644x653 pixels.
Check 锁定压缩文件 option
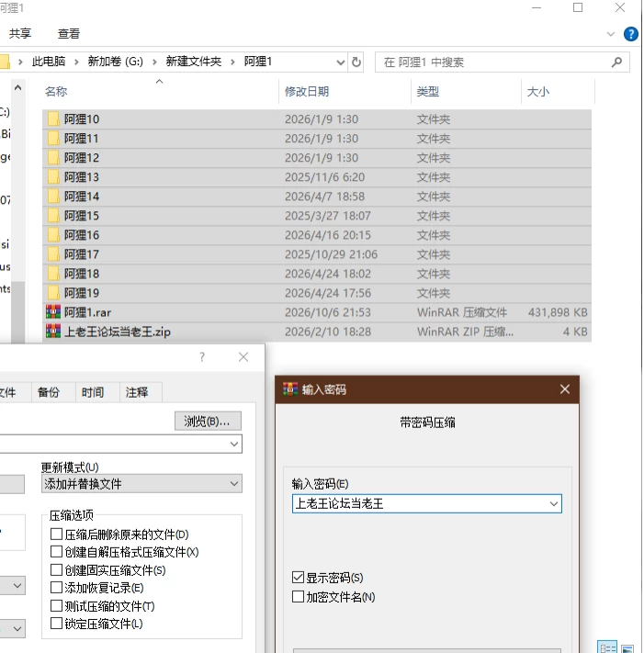coord(56,624)
